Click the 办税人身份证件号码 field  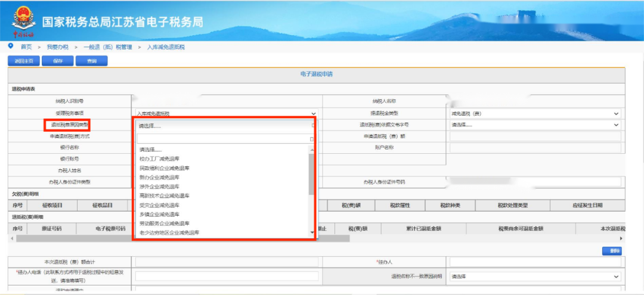[x=535, y=182]
